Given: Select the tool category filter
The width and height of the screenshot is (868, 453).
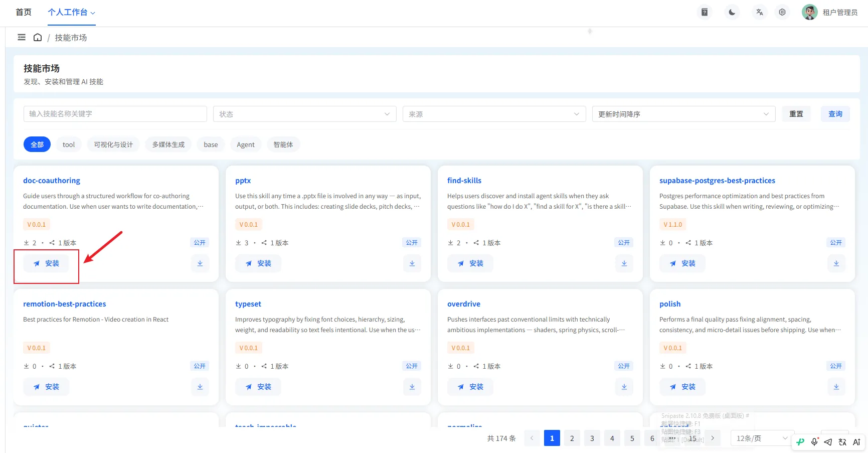Looking at the screenshot, I should pyautogui.click(x=69, y=144).
